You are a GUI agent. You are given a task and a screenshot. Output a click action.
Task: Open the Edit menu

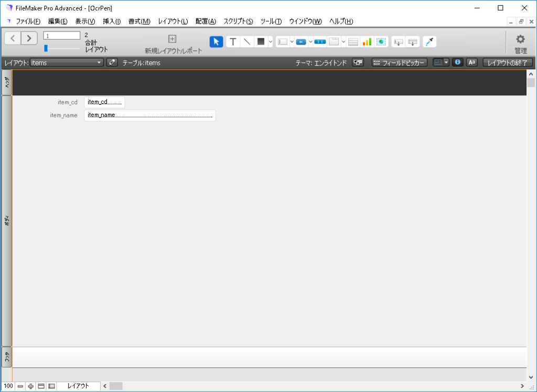pyautogui.click(x=58, y=21)
